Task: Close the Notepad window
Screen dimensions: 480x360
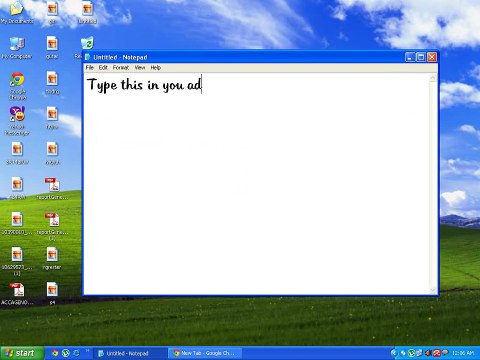Action: (x=432, y=57)
